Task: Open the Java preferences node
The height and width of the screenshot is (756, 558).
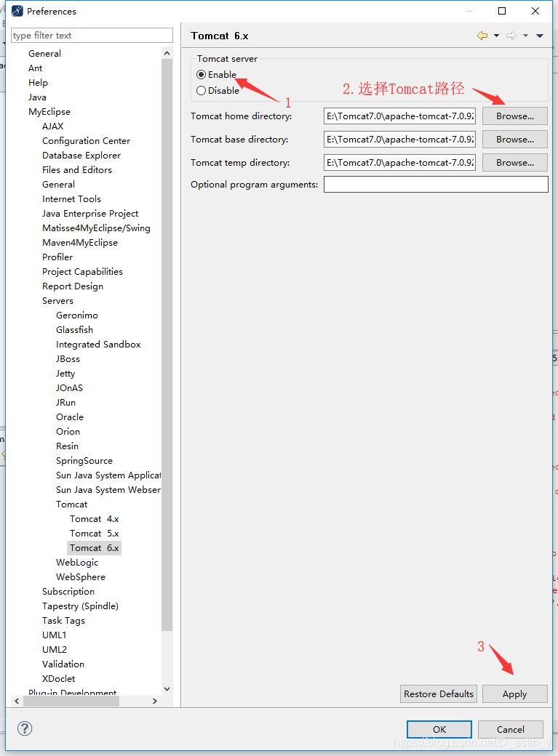Action: [37, 97]
